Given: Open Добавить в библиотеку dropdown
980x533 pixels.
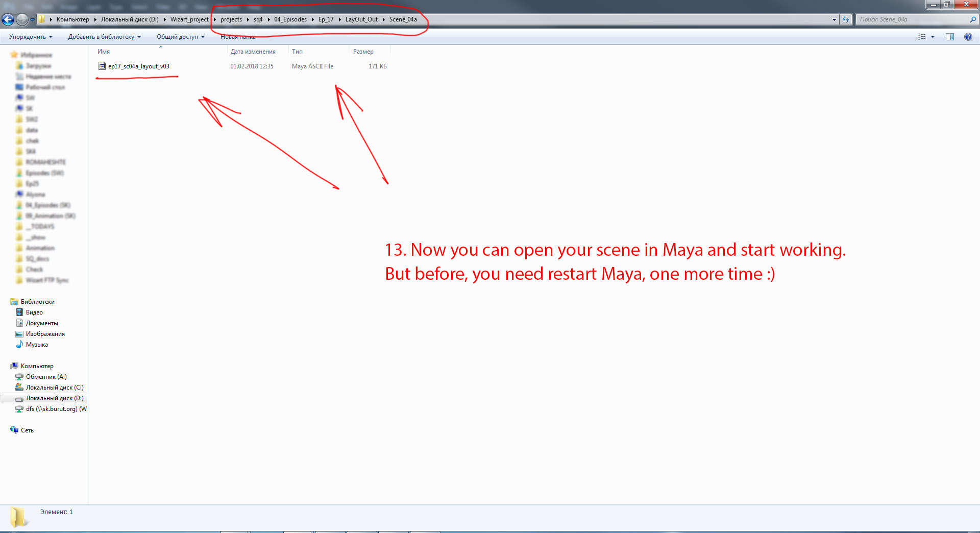Looking at the screenshot, I should (x=104, y=37).
